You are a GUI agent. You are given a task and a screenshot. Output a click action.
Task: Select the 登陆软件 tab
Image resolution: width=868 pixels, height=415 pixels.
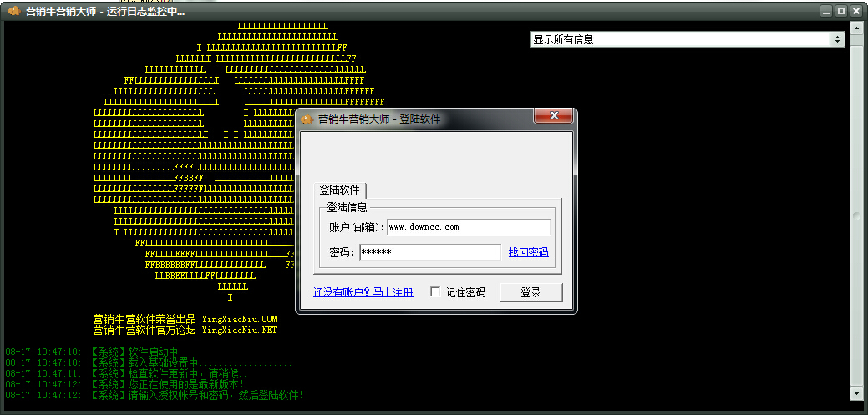[x=339, y=190]
